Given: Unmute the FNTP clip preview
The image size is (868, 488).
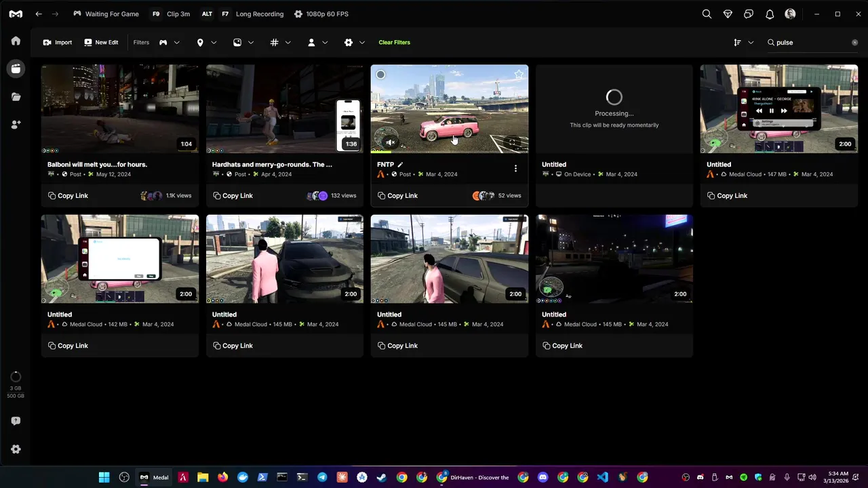Looking at the screenshot, I should (x=390, y=142).
